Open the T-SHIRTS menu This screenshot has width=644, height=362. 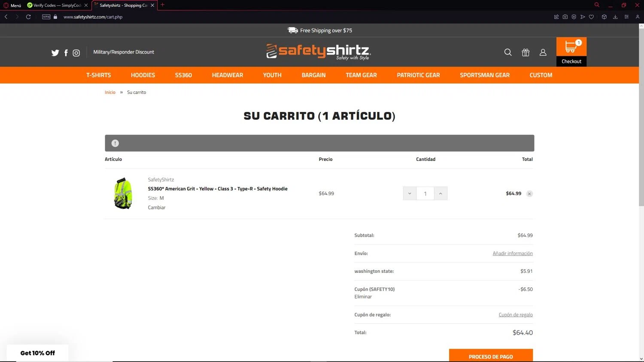(98, 75)
